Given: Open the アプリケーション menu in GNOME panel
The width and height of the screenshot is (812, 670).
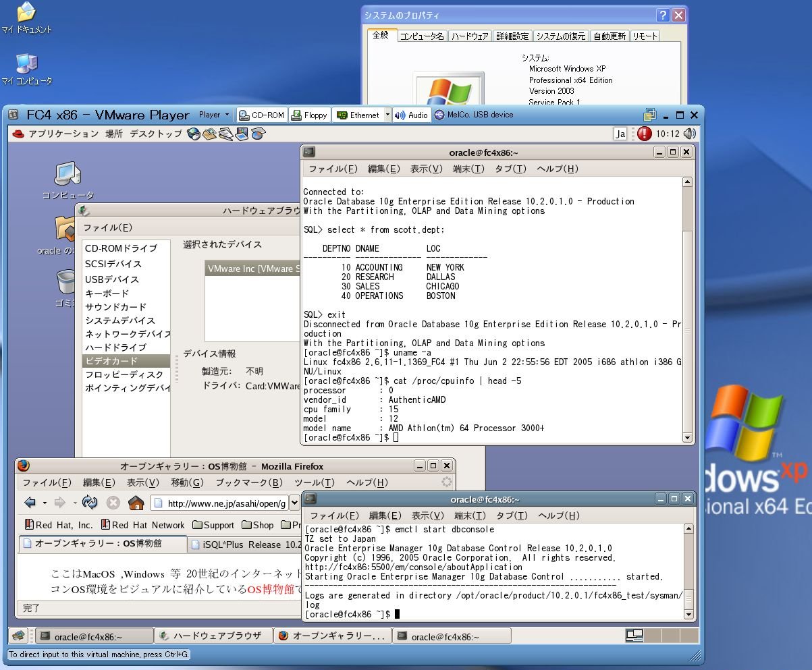Looking at the screenshot, I should pos(63,134).
